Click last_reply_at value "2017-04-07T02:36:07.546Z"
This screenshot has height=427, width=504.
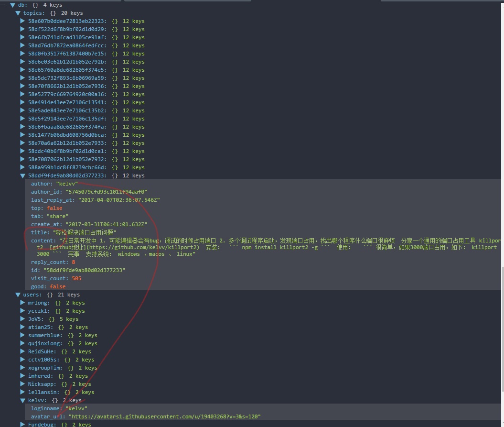point(119,200)
